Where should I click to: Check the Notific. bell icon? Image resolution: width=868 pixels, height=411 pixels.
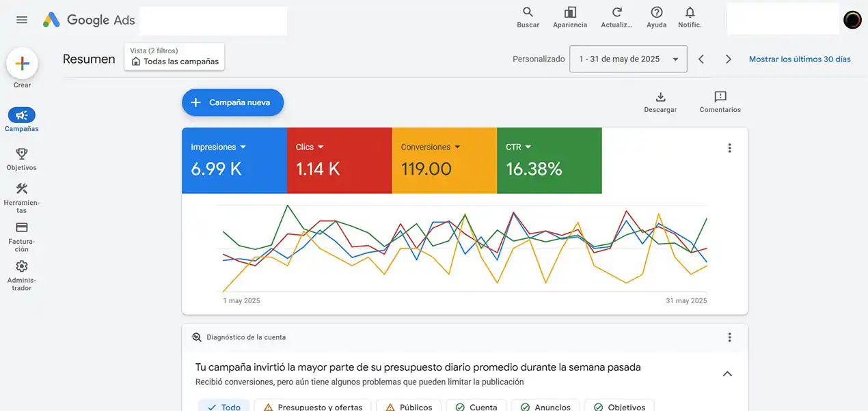690,13
